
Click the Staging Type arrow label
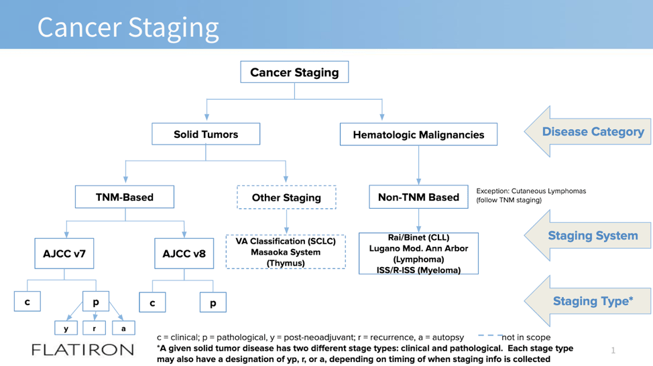(588, 301)
